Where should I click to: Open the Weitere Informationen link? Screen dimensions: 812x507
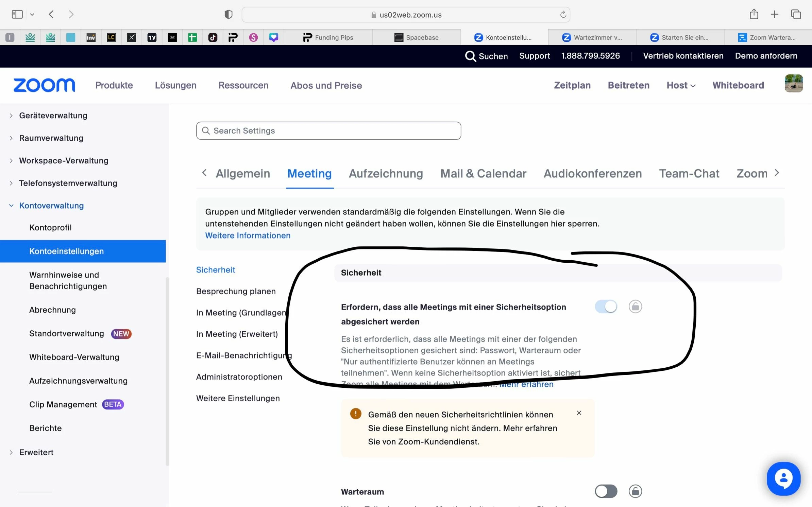click(248, 235)
